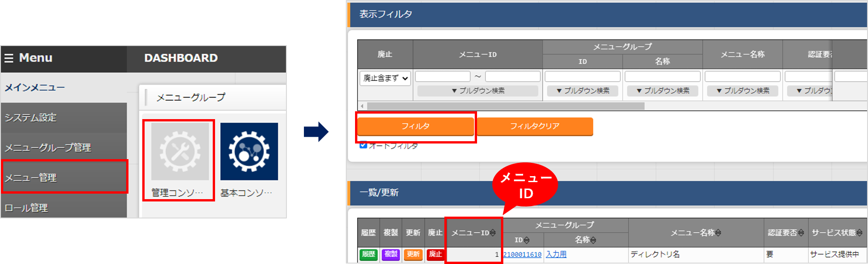Viewport: 868px width, 264px height.
Task: Open the 入力用 link
Action: [x=556, y=254]
